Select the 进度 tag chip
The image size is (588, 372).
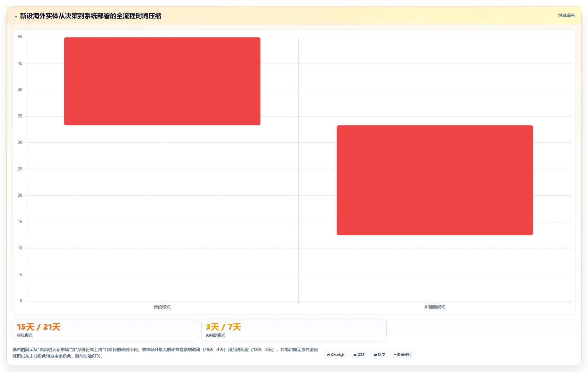[379, 355]
